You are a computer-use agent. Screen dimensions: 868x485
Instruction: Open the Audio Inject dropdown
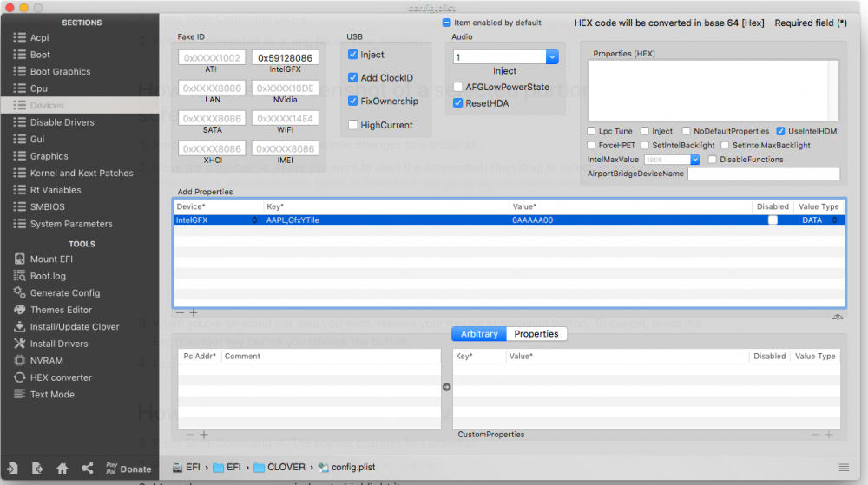point(552,57)
